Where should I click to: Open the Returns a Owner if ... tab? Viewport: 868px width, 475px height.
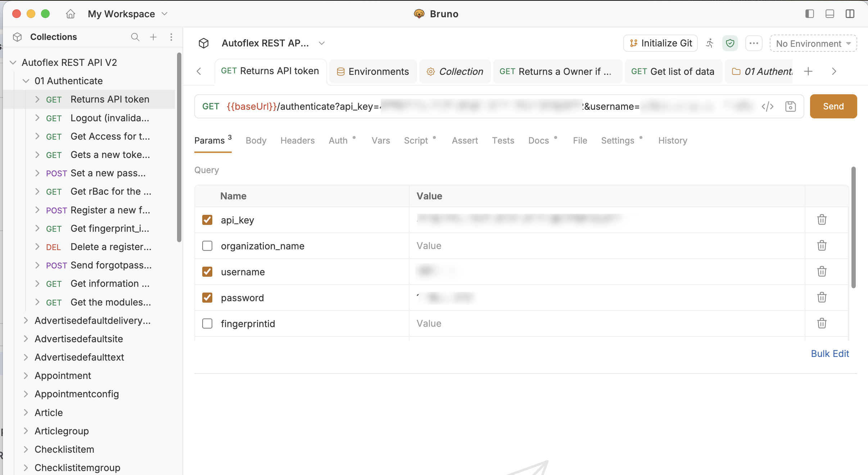pyautogui.click(x=558, y=72)
